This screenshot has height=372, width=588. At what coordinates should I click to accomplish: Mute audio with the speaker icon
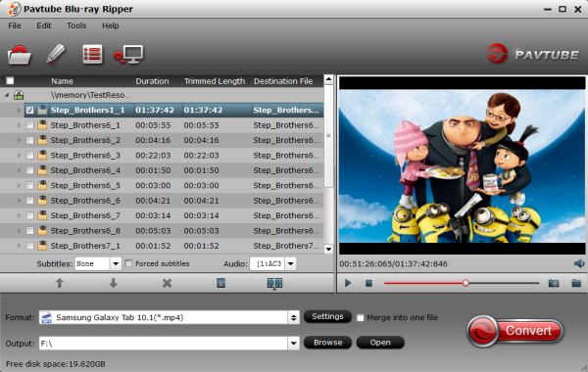(x=579, y=263)
